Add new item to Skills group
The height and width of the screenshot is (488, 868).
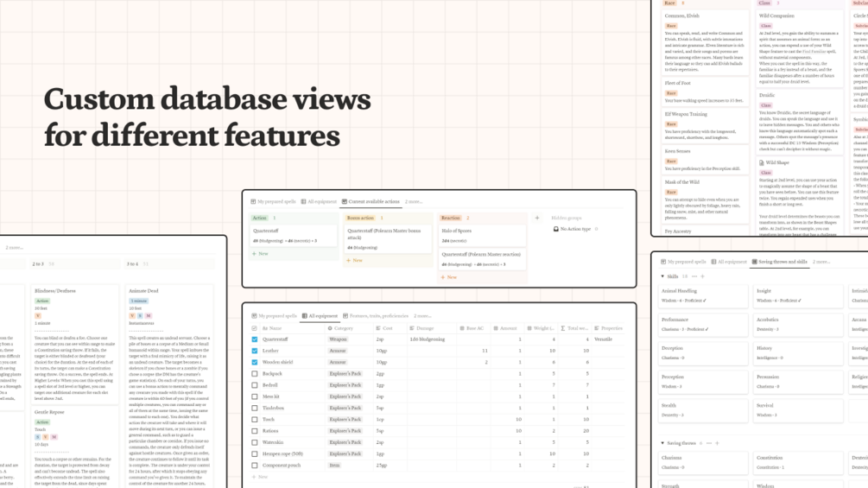click(702, 276)
